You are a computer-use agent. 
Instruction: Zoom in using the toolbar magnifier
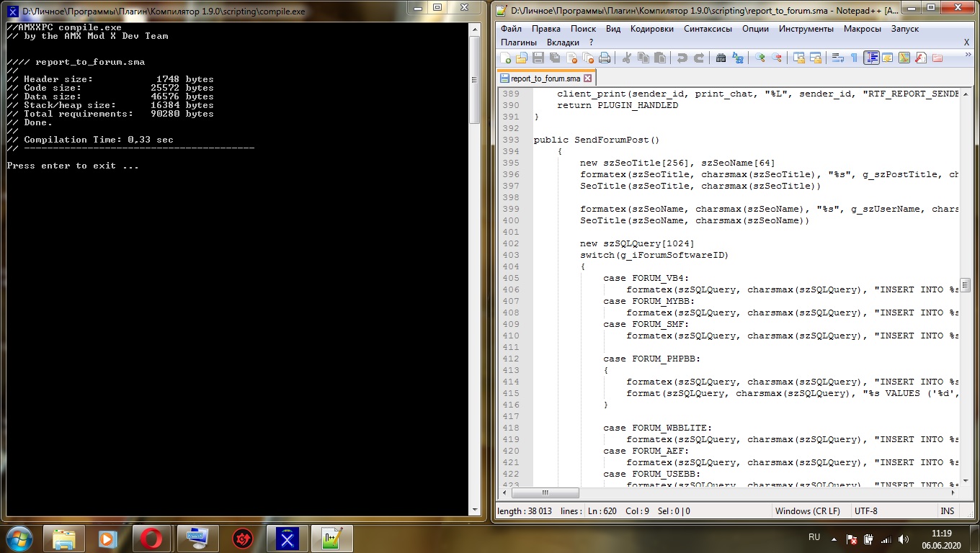759,58
